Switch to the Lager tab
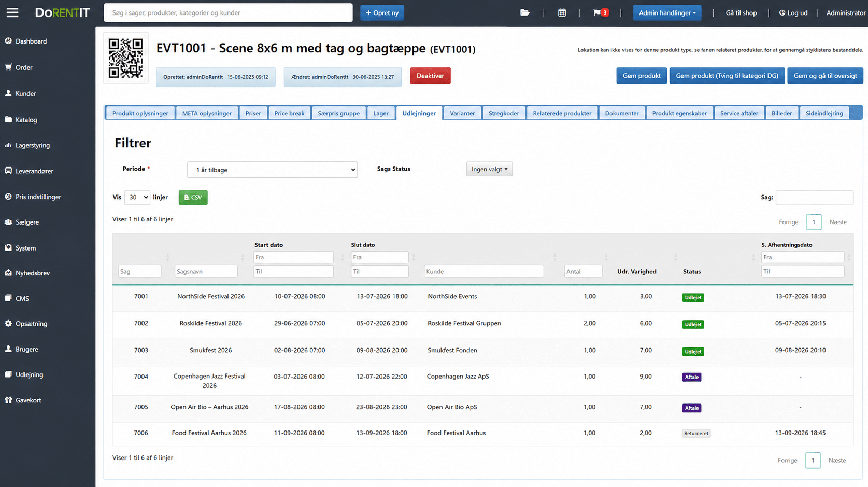 [381, 113]
